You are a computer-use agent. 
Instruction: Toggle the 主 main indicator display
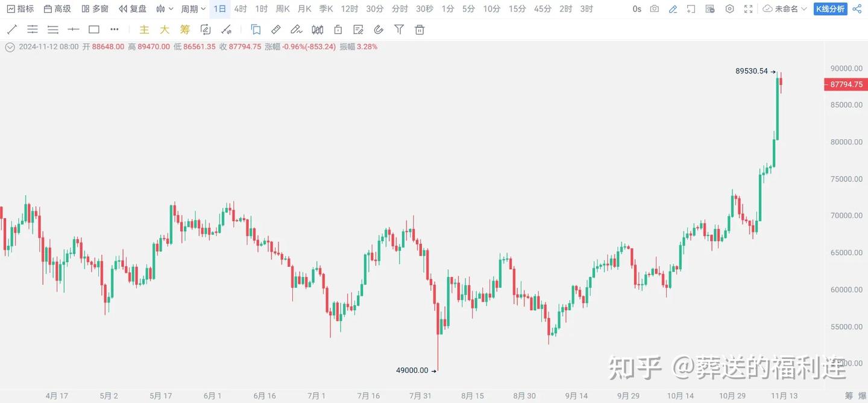pos(144,28)
